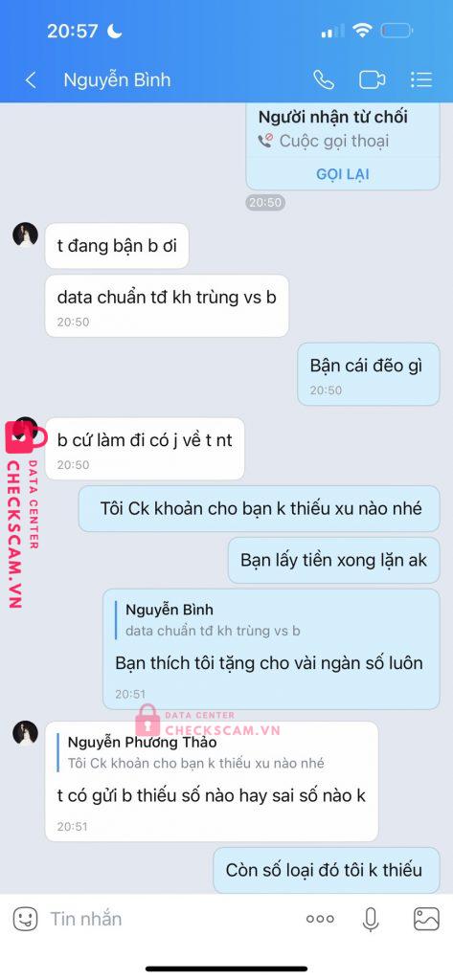
Task: Tap the GỌI LẠI call-back button
Action: (342, 174)
